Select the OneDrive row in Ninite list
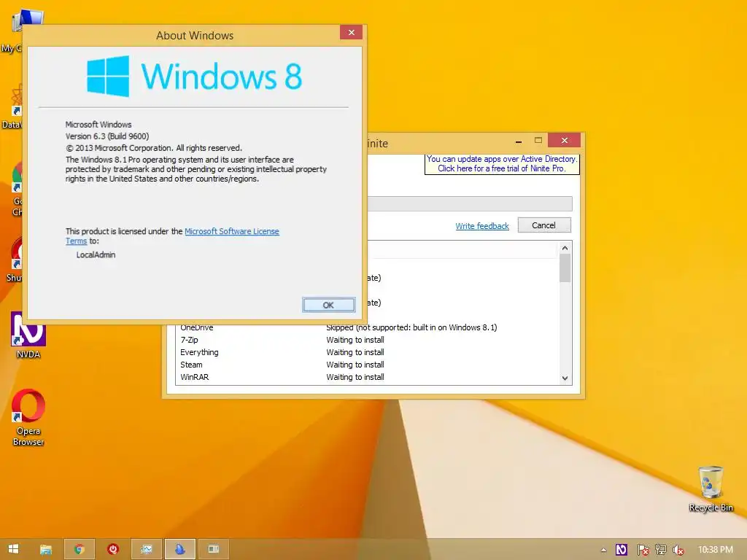The height and width of the screenshot is (560, 747). click(368, 327)
